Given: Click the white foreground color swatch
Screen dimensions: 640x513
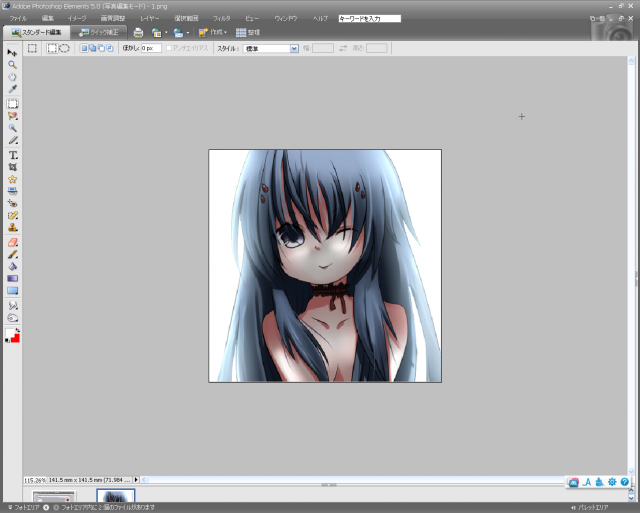Looking at the screenshot, I should tap(9, 333).
